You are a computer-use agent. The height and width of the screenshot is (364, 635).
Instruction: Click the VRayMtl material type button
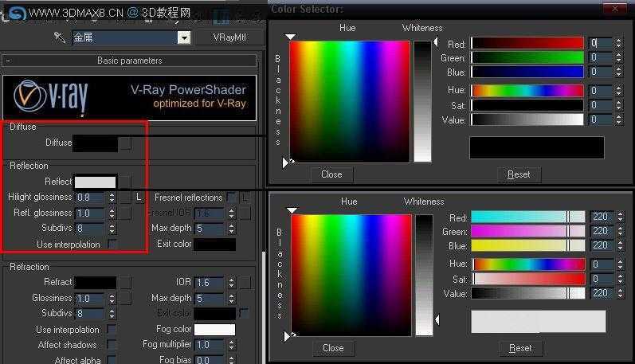229,37
